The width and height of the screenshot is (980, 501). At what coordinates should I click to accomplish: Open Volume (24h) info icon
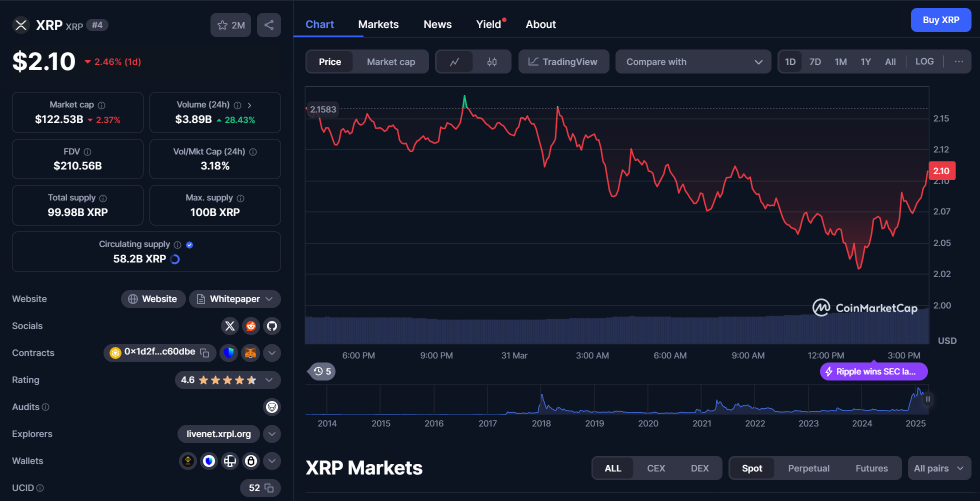pos(237,105)
